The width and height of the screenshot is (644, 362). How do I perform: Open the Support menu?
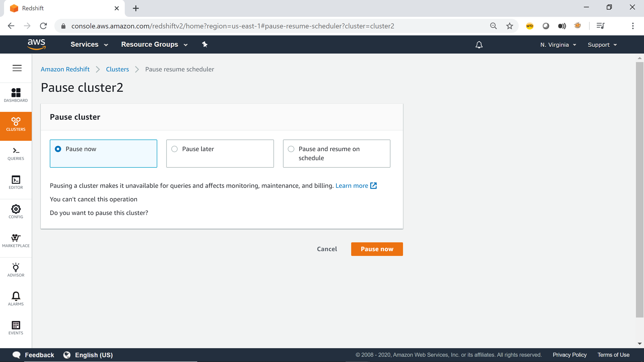point(602,45)
